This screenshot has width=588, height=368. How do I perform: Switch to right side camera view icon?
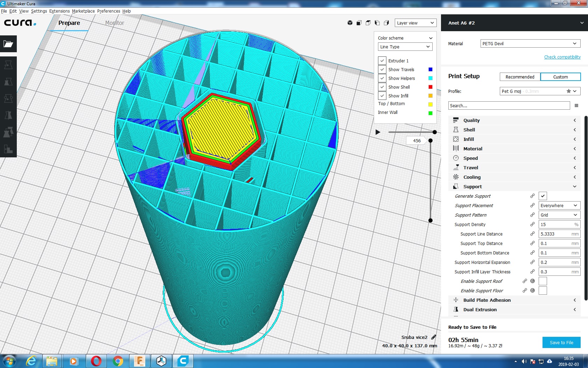386,23
